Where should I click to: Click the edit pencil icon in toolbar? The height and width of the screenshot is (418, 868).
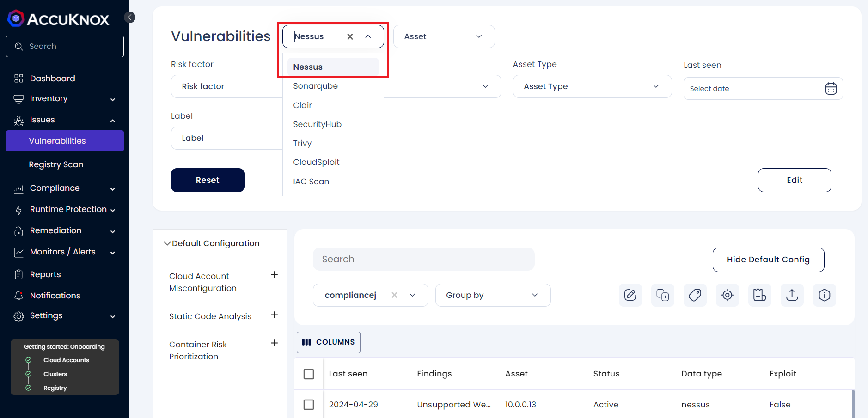[x=630, y=295]
